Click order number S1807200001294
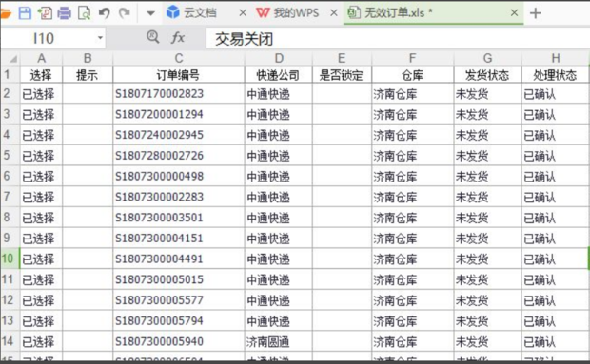 point(159,114)
